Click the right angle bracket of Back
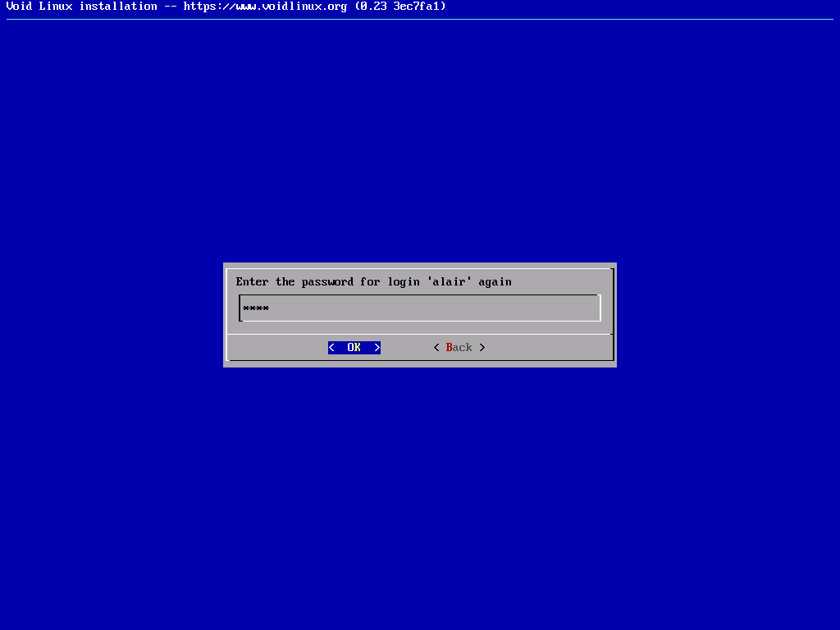The image size is (840, 630). 482,347
